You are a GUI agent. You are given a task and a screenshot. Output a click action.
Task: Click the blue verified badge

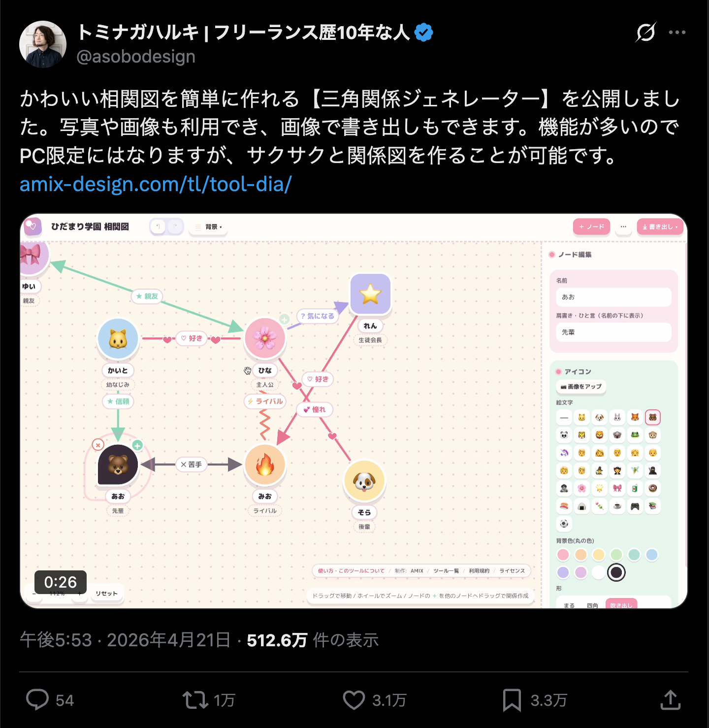pos(423,32)
